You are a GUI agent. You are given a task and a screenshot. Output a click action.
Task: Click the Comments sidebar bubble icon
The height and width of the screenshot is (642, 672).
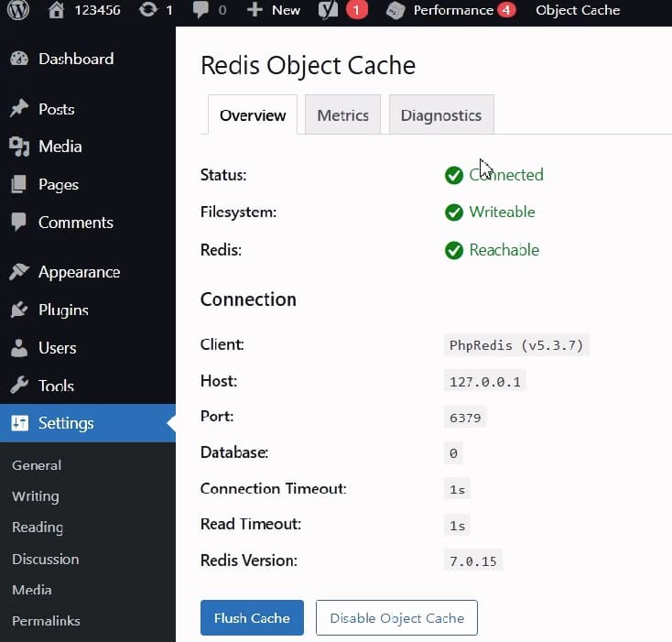click(19, 222)
